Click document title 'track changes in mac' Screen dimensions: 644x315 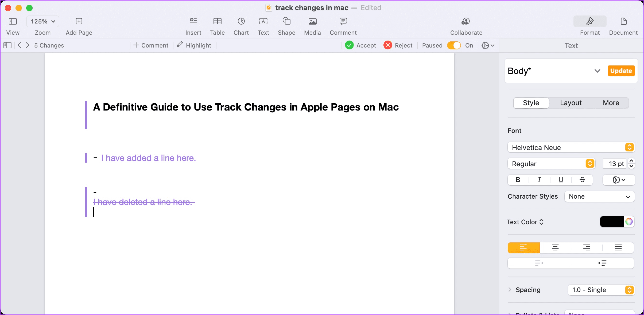tap(312, 8)
